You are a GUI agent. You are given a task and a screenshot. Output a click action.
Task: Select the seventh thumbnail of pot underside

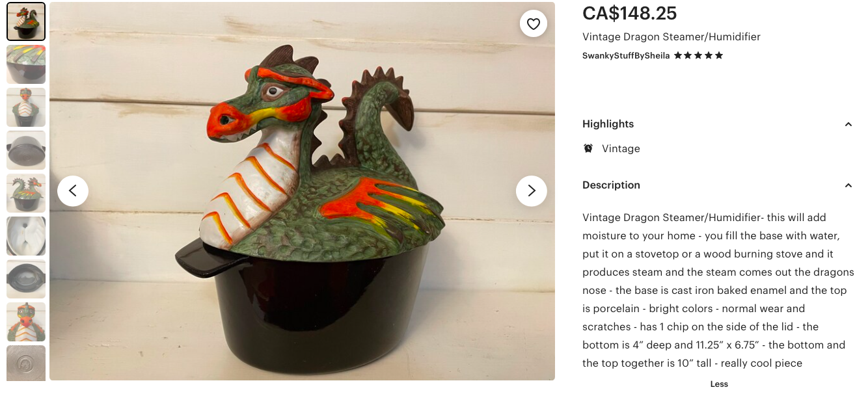pos(26,279)
